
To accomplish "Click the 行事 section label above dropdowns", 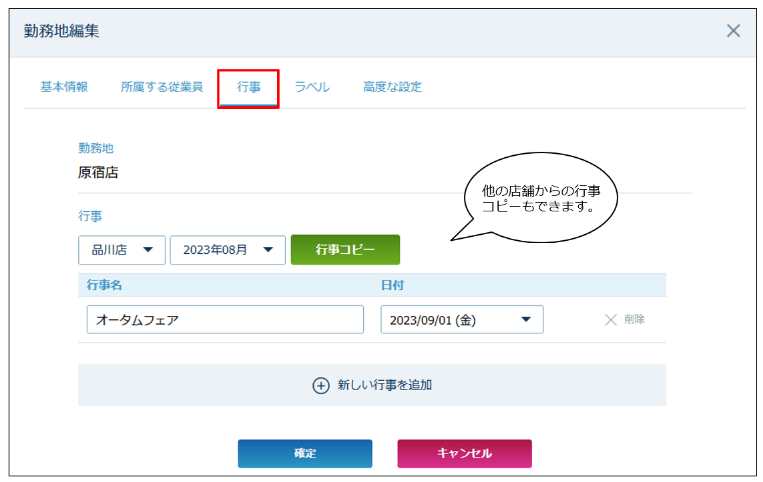I will (90, 216).
